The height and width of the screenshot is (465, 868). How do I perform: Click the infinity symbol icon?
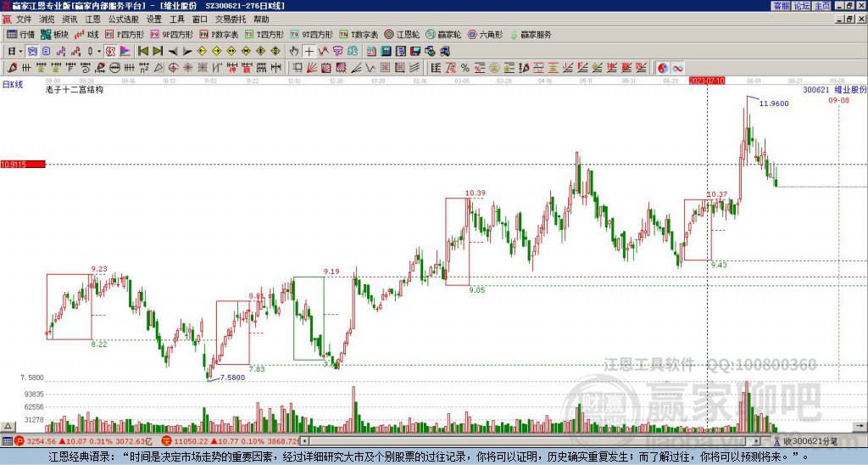pyautogui.click(x=677, y=68)
